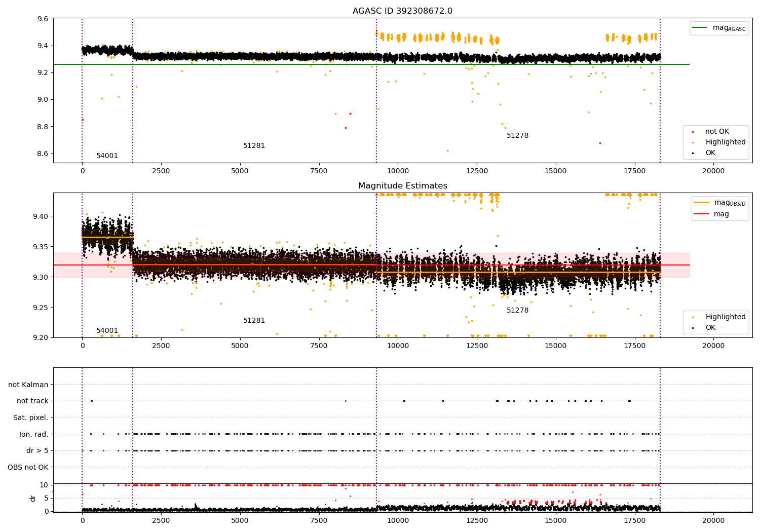Click x-axis tick '10000' under the top plot

pyautogui.click(x=398, y=171)
